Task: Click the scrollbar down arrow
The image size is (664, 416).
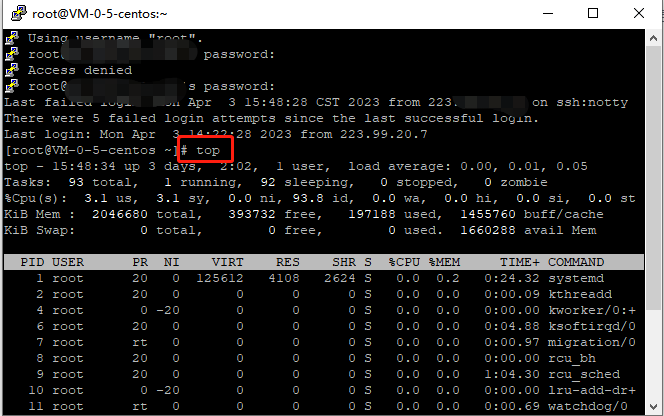Action: coord(653,407)
